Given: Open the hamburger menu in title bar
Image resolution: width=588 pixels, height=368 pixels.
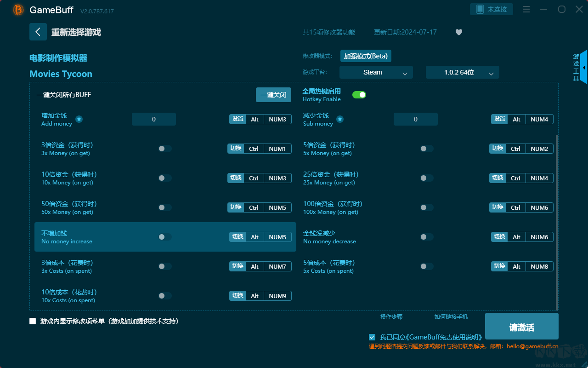Looking at the screenshot, I should [x=526, y=10].
